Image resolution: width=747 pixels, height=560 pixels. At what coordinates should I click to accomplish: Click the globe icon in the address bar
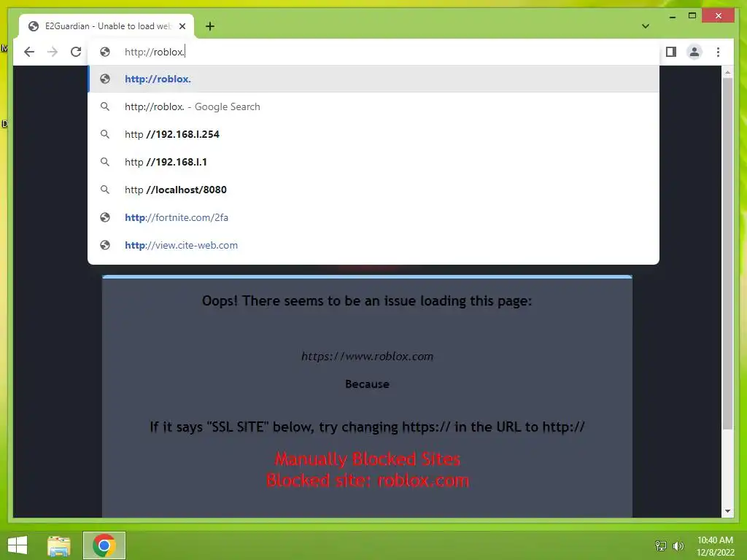click(105, 52)
